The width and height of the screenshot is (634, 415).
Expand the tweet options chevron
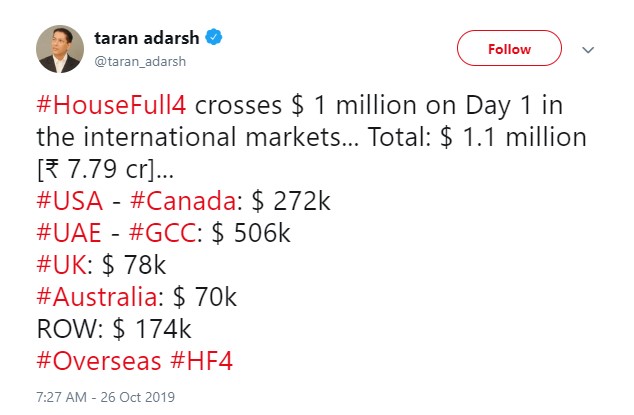(588, 49)
